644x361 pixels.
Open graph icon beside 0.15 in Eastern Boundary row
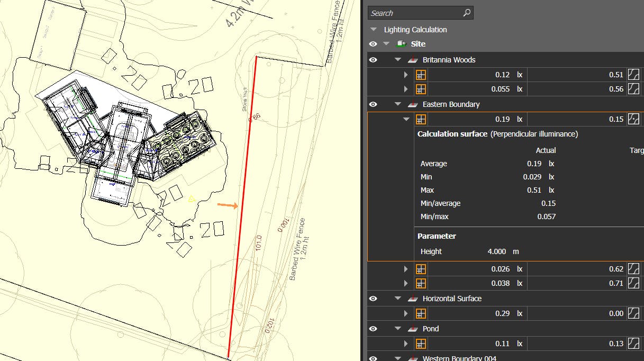pos(633,119)
